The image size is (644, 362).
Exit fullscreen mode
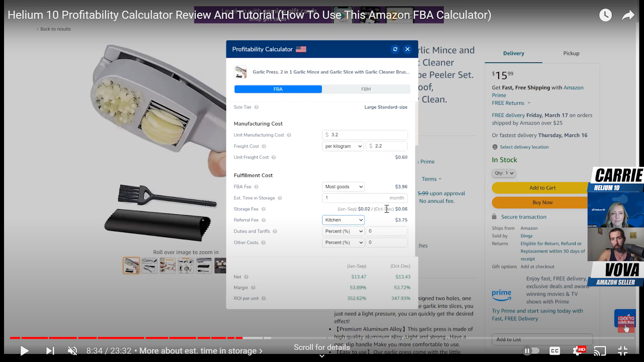(x=623, y=351)
